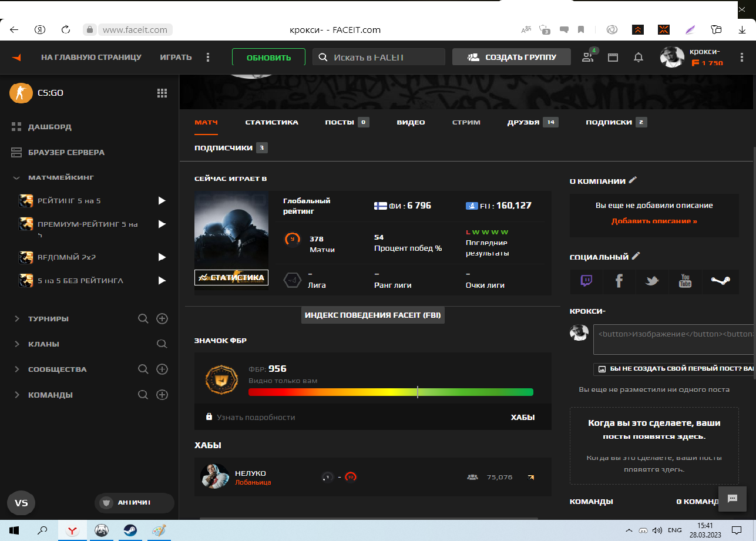Viewport: 756px width, 541px height.
Task: Open the chat bubble widget
Action: coord(733,498)
